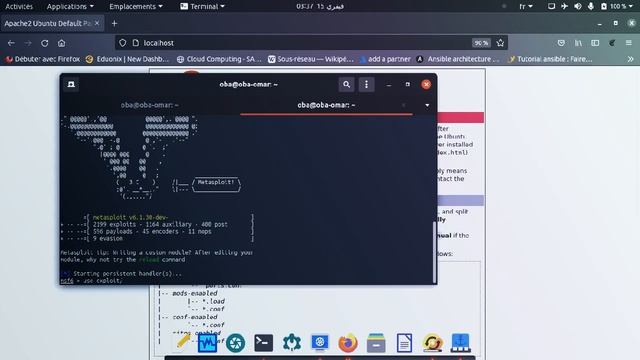
Task: Launch the Terminal from the dock
Action: click(264, 343)
